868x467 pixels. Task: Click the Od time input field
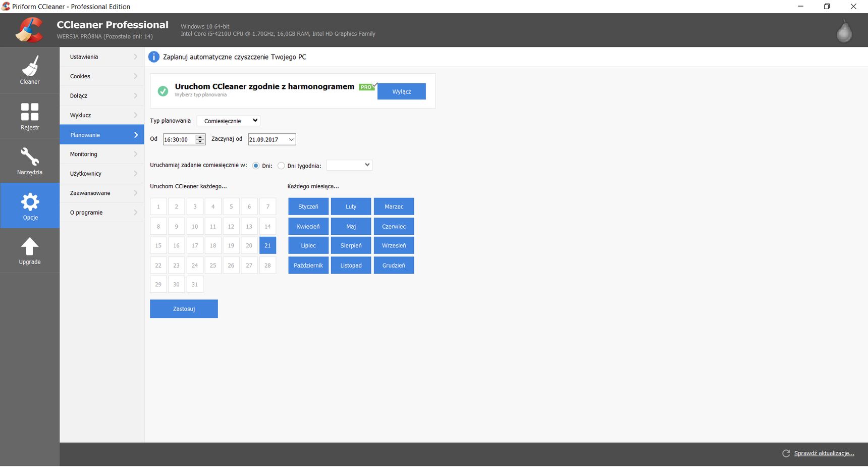180,139
